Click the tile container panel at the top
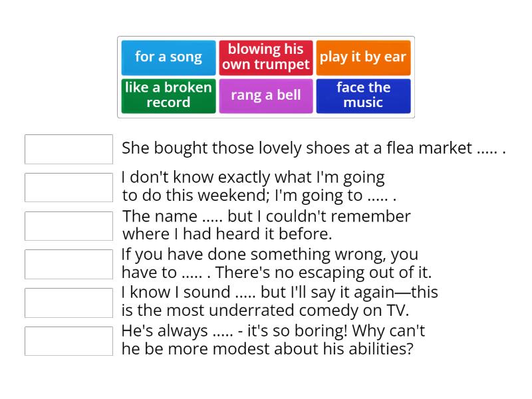This screenshot has width=532, height=399. tap(265, 77)
